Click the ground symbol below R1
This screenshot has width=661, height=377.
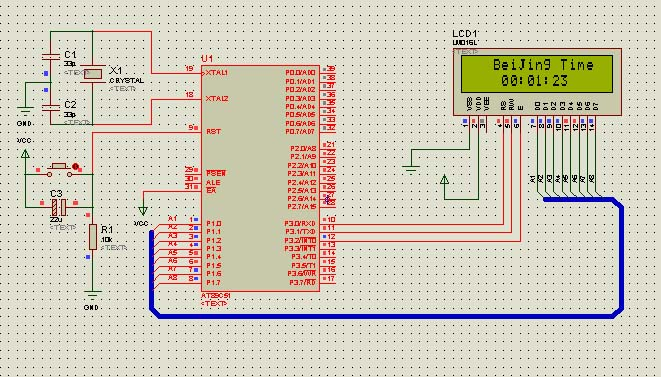point(92,294)
